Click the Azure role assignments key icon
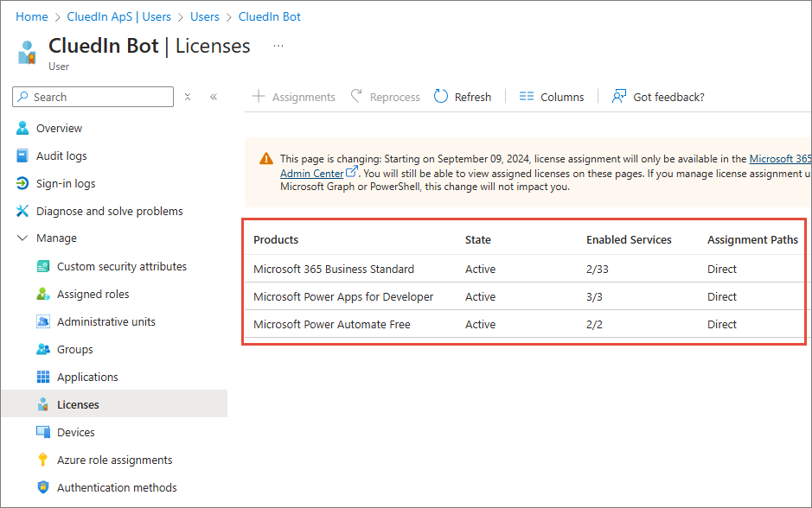Screen dimensions: 812x508 click(x=43, y=460)
